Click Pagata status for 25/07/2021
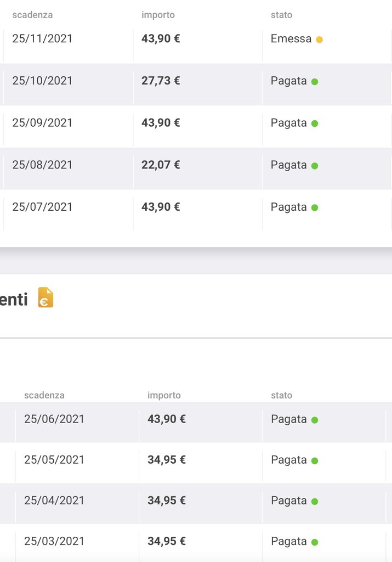This screenshot has height=562, width=392. 289,207
